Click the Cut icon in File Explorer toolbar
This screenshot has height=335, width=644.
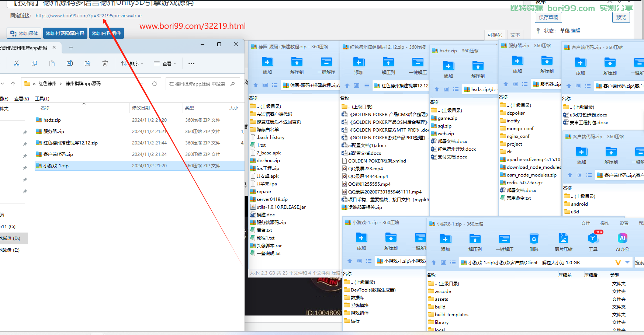pyautogui.click(x=17, y=63)
